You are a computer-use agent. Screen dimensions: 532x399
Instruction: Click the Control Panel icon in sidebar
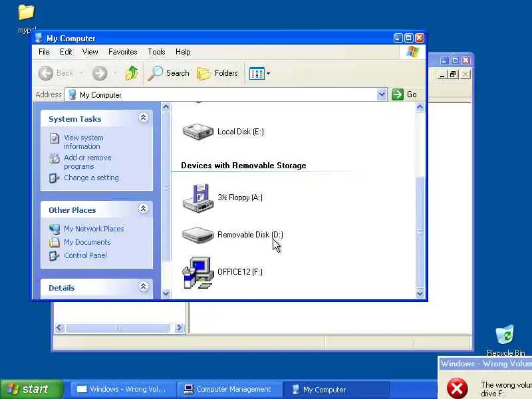(x=55, y=255)
